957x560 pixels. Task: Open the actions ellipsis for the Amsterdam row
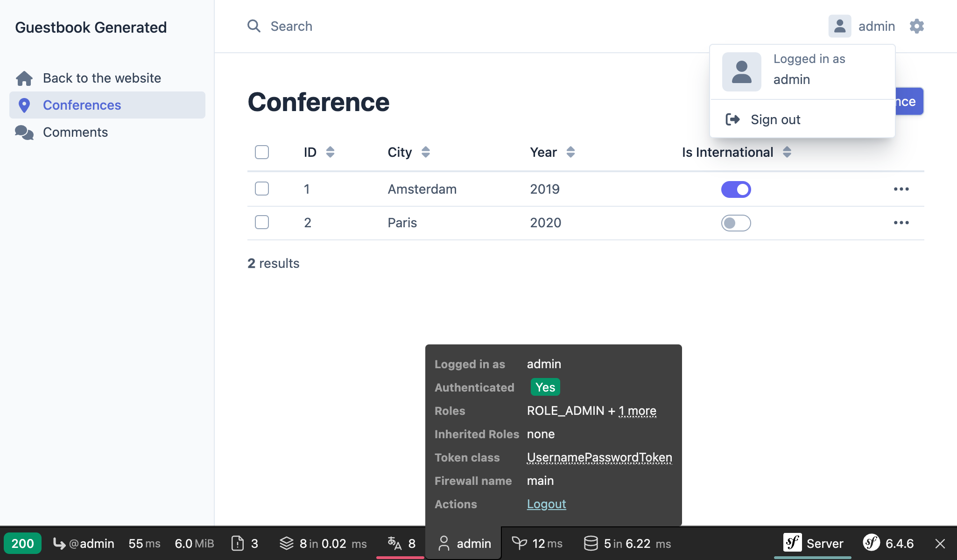(x=901, y=189)
